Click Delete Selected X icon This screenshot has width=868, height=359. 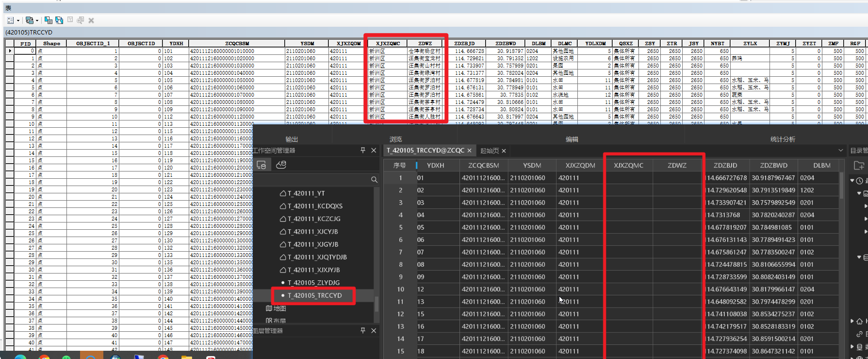pos(91,20)
